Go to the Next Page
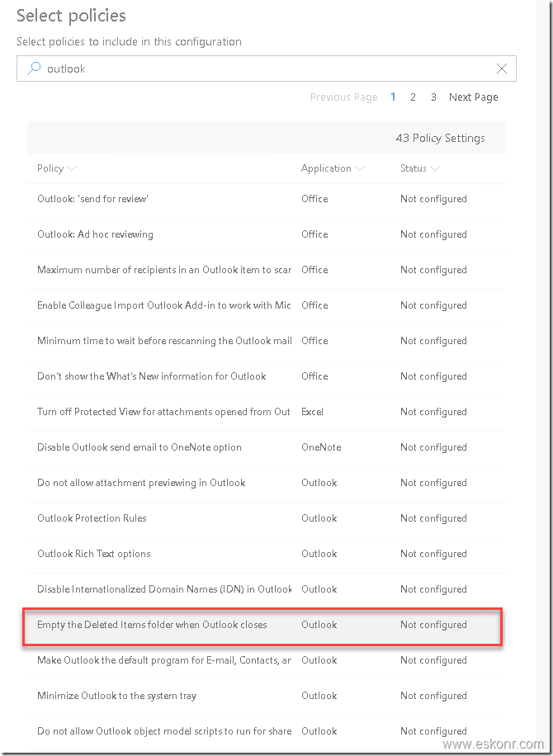553x756 pixels. 474,97
